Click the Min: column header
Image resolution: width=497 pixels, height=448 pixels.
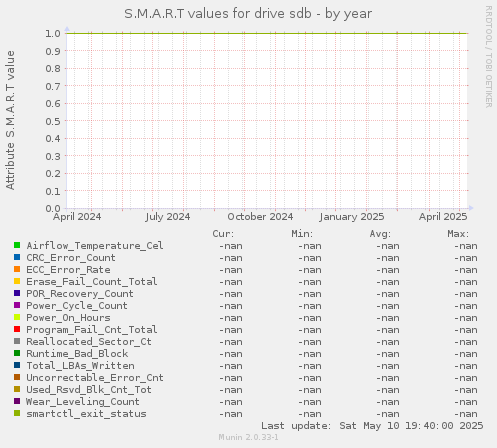point(302,234)
